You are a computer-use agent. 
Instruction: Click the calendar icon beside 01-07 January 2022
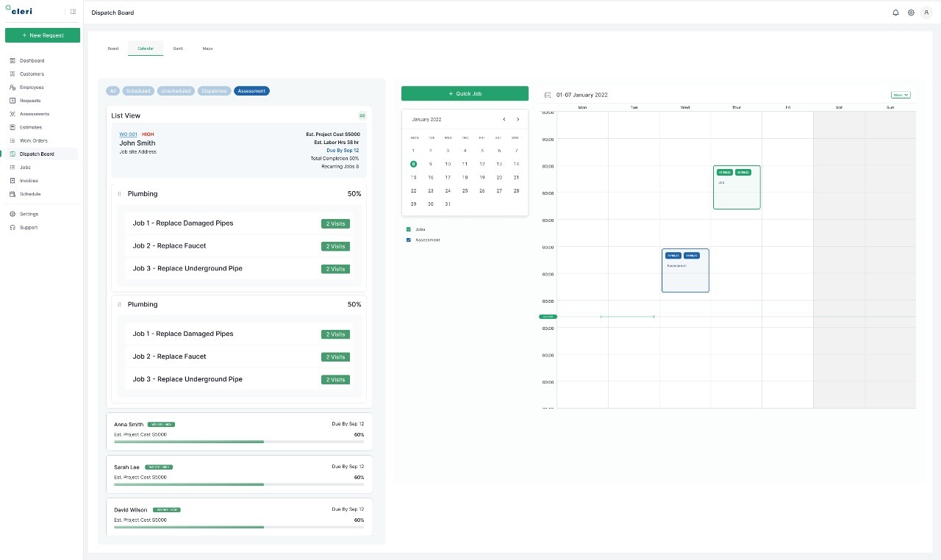point(548,95)
